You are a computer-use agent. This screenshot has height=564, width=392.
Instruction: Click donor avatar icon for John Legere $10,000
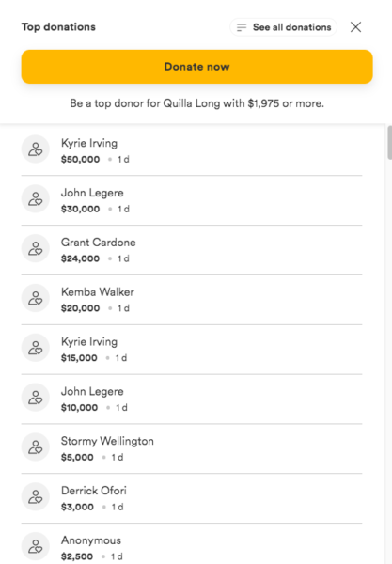point(35,397)
